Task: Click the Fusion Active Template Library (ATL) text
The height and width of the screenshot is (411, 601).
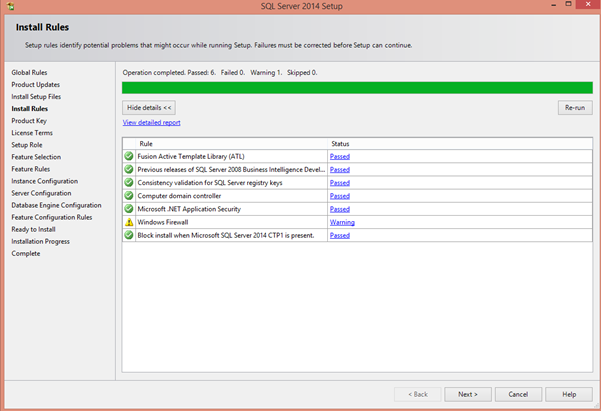Action: [191, 156]
